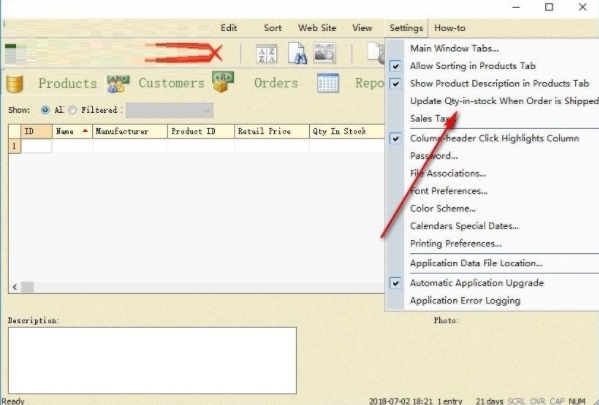Viewport: 599px width, 405px height.
Task: Click the Orders box icon
Action: tap(223, 82)
